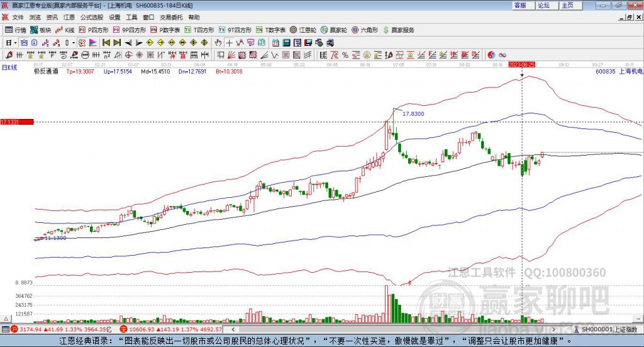Image resolution: width=644 pixels, height=347 pixels.
Task: Open the calendar date icon
Action: click(x=275, y=43)
